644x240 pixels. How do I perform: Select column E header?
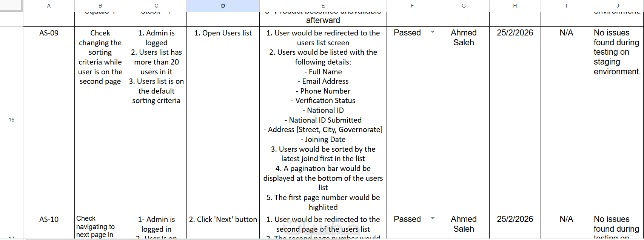point(323,6)
